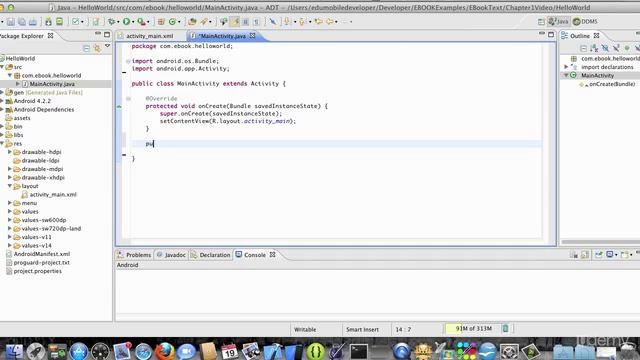This screenshot has width=640, height=360.
Task: Collapse the com.ebook.helloworld package
Action: 10,76
